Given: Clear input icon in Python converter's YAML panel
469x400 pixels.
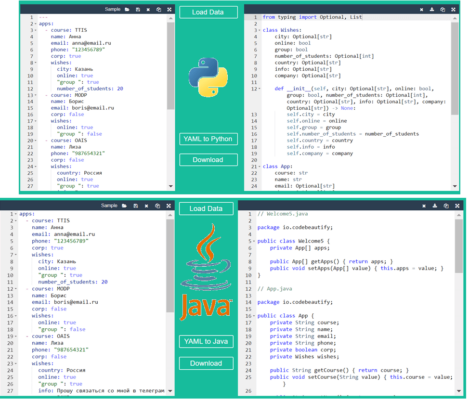Looking at the screenshot, I should (x=148, y=9).
